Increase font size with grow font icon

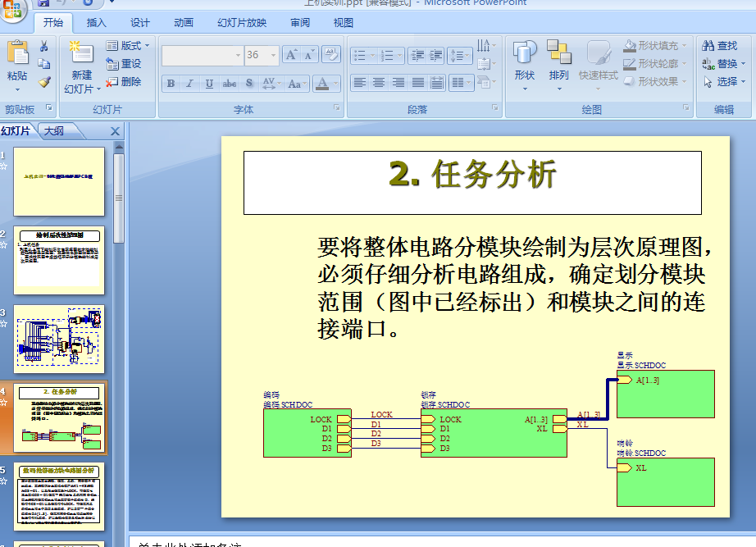[291, 55]
